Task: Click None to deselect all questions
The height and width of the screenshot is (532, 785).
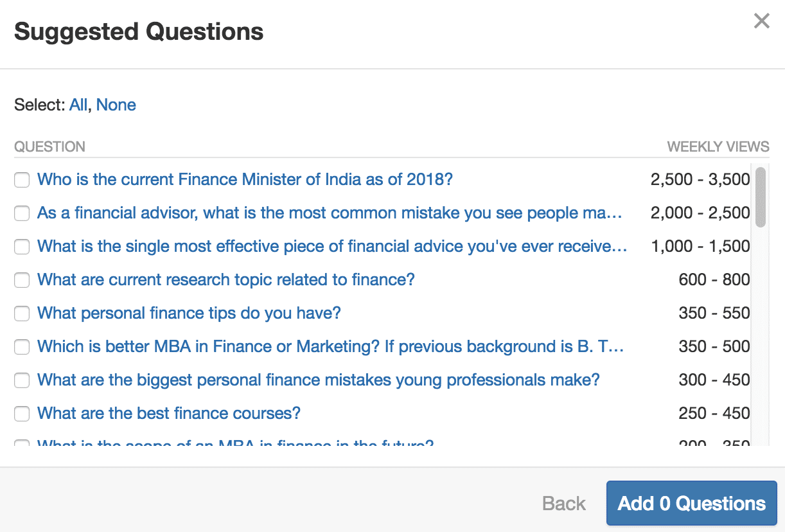Action: click(116, 105)
